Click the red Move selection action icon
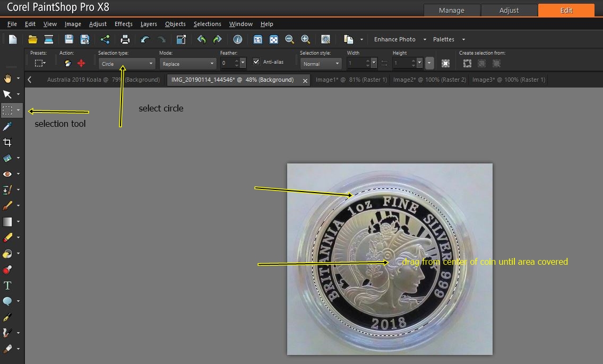Image resolution: width=603 pixels, height=364 pixels. 81,63
